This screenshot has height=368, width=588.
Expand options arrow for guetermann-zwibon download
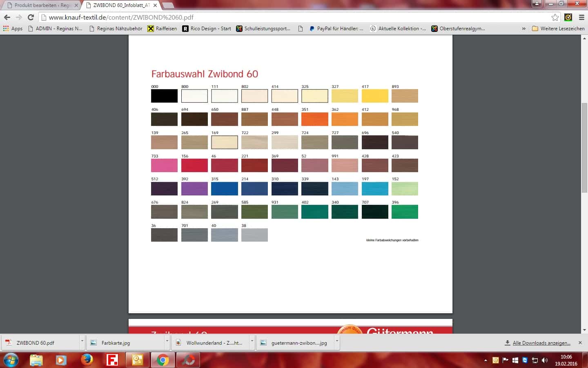pos(337,341)
